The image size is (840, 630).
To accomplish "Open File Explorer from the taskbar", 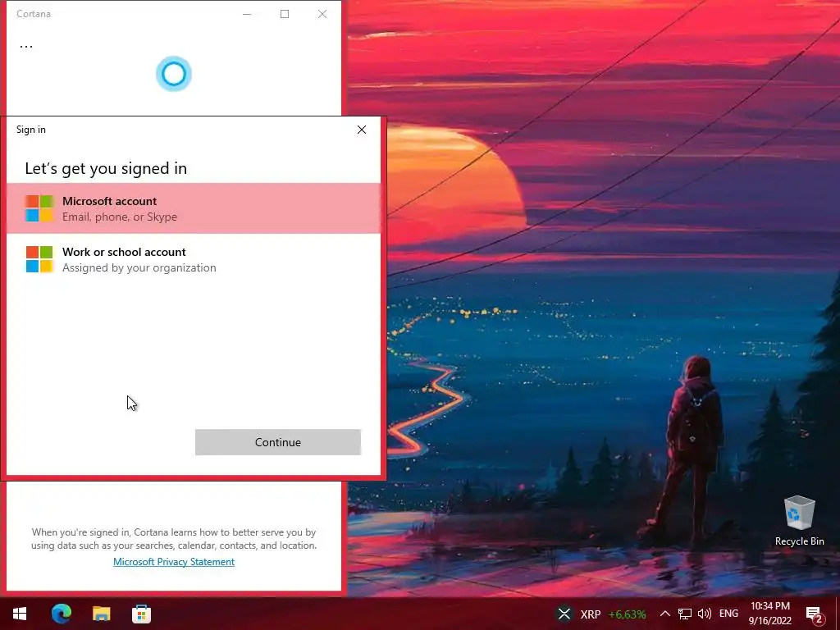I will (101, 614).
